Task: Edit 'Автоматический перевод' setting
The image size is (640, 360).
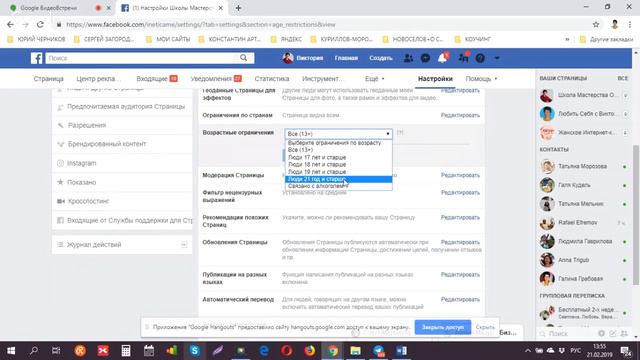Action: [460, 300]
